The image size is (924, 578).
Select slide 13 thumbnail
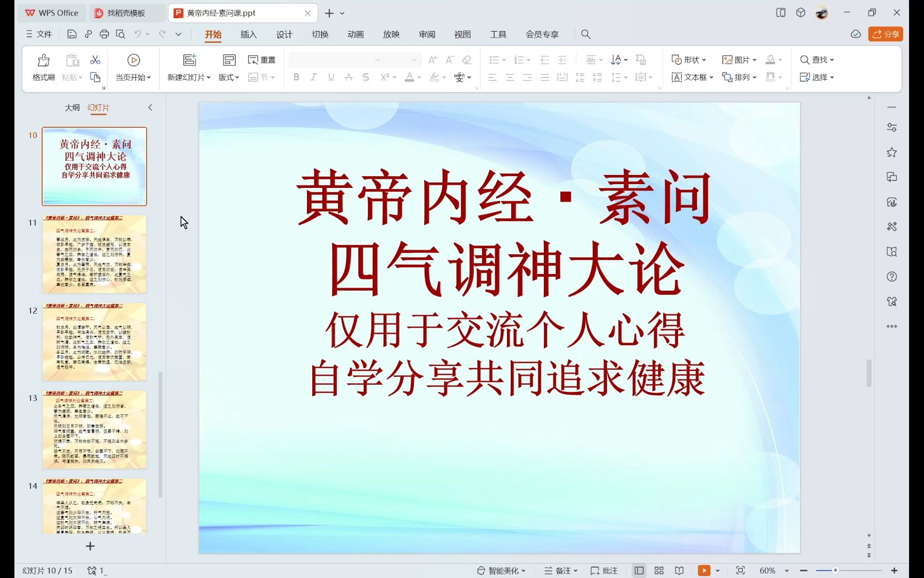(x=94, y=429)
